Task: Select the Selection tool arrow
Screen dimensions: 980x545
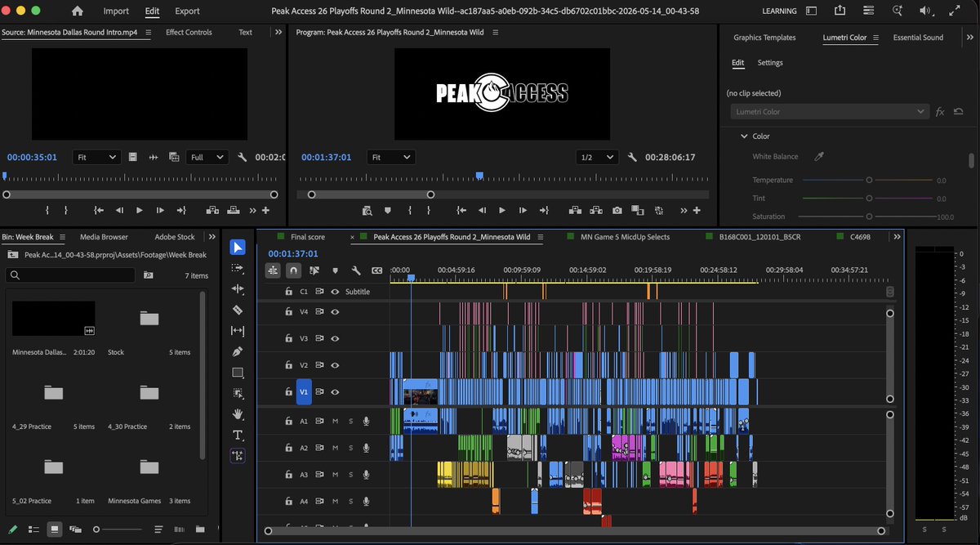Action: point(238,248)
